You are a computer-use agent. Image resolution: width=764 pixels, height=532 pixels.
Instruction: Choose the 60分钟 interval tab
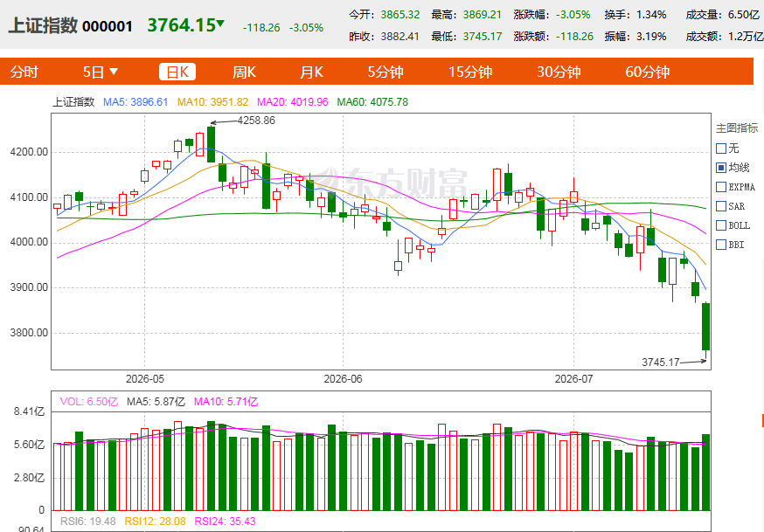[648, 72]
